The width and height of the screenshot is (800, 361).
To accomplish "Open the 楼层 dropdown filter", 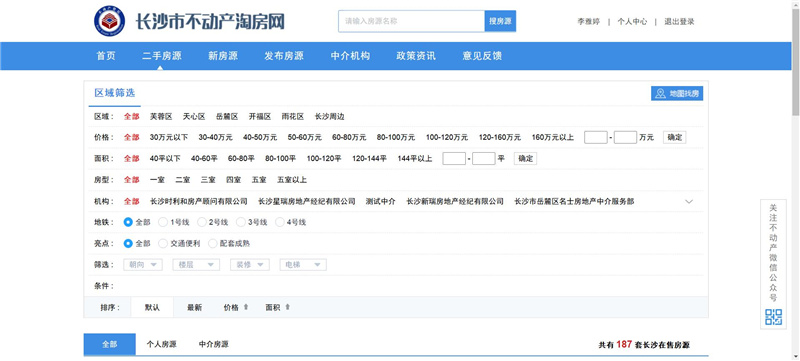I will [196, 265].
